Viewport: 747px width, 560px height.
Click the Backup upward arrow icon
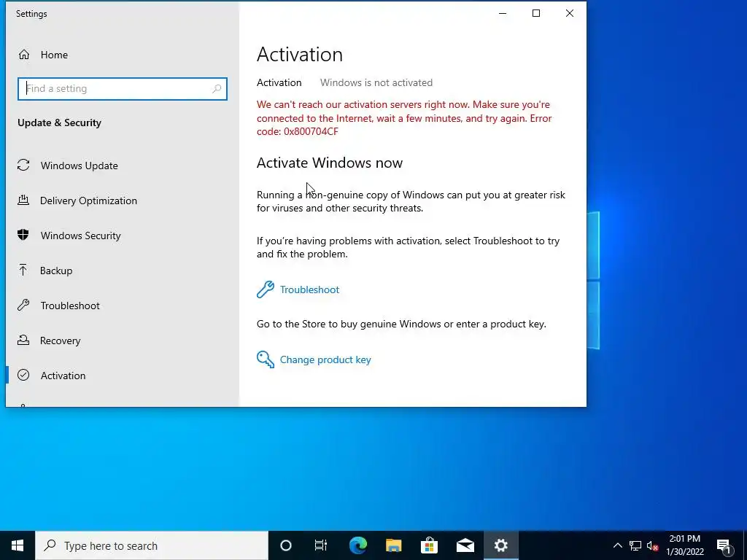[x=23, y=270]
